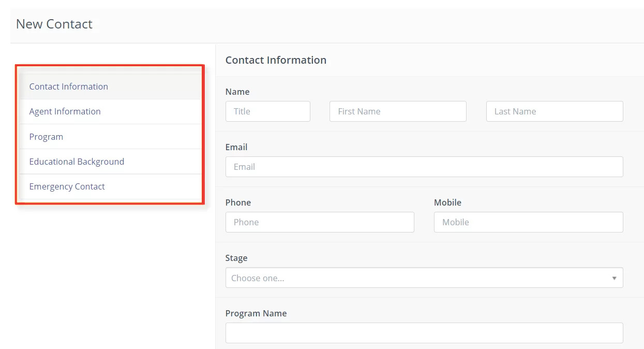Viewport: 644px width, 349px height.
Task: Click the Contact Information form heading
Action: pyautogui.click(x=276, y=60)
